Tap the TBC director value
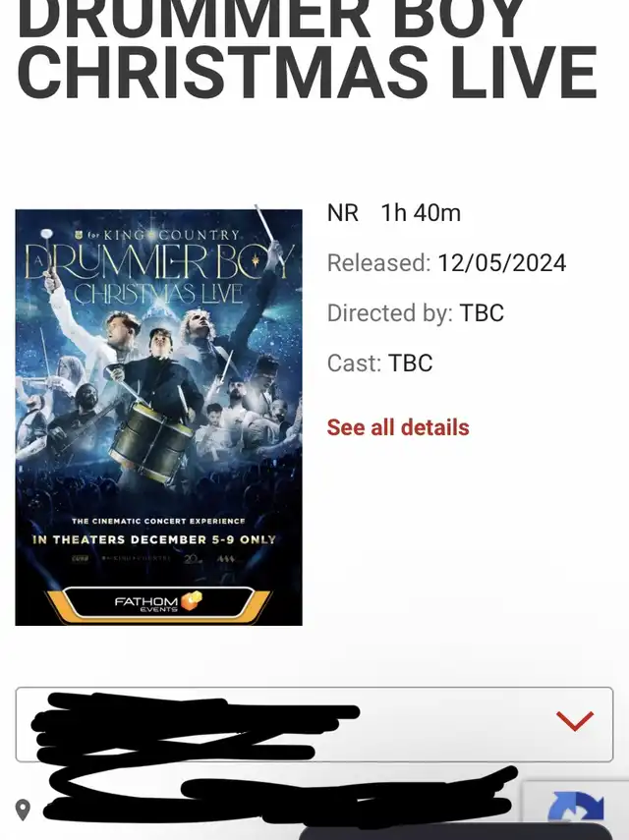Screen dimensions: 629x840 click(x=482, y=312)
